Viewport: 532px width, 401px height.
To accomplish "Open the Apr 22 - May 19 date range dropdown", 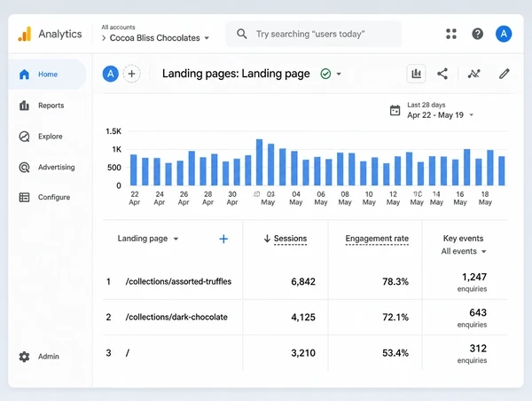I will (440, 115).
